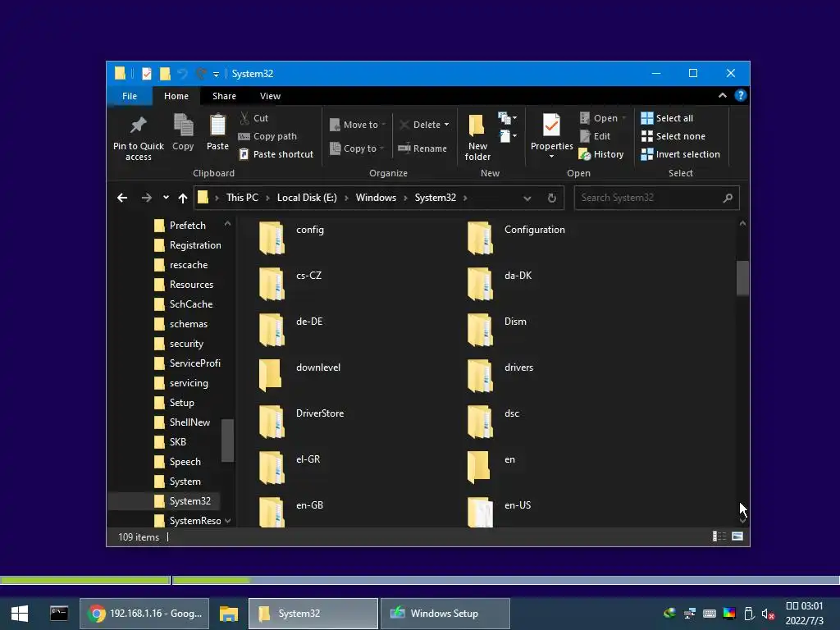
Task: Refresh the System32 folder view
Action: pyautogui.click(x=552, y=198)
